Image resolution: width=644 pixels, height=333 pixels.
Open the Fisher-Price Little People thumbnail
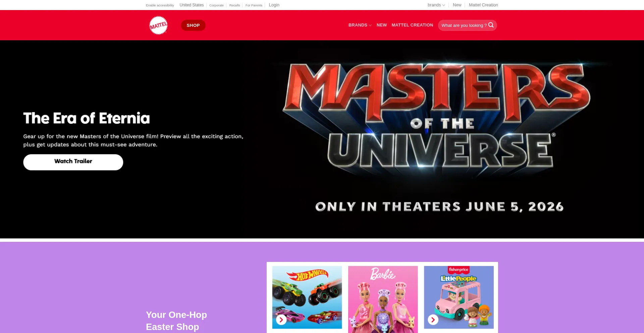pyautogui.click(x=459, y=297)
